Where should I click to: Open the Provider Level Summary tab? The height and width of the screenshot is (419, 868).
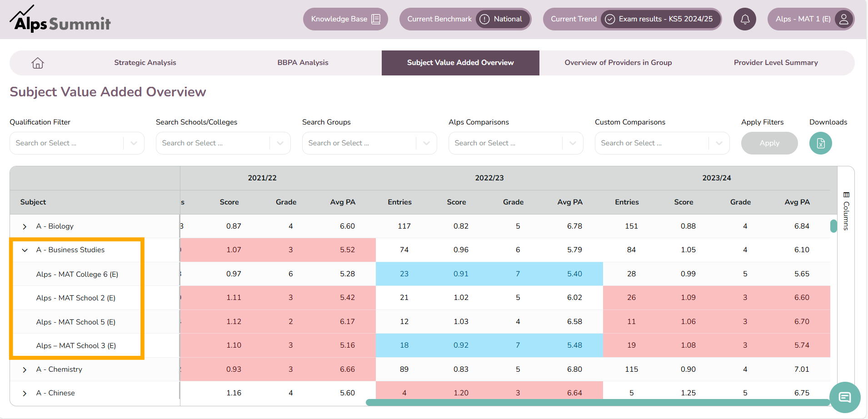(776, 63)
